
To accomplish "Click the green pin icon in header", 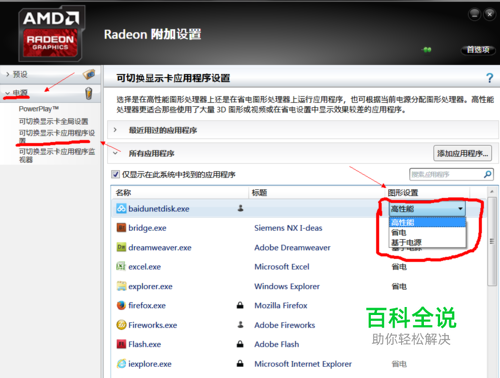I will (x=427, y=50).
